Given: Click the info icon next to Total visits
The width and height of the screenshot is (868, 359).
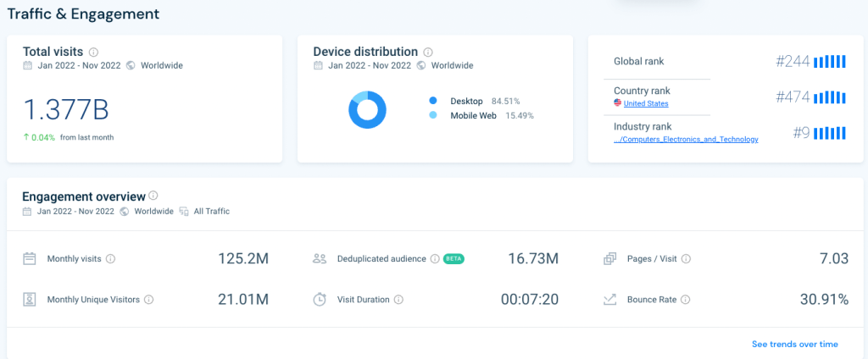Looking at the screenshot, I should tap(93, 52).
